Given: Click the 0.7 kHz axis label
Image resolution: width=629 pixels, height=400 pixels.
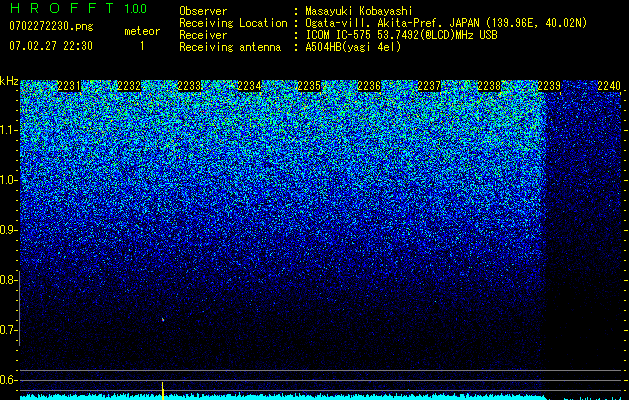Looking at the screenshot, I should 7,330.
